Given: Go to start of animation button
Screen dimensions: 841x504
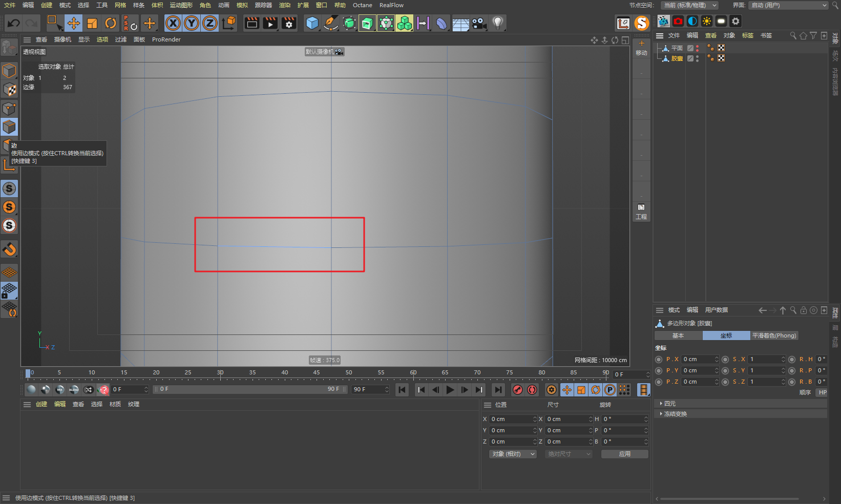Looking at the screenshot, I should coord(402,390).
